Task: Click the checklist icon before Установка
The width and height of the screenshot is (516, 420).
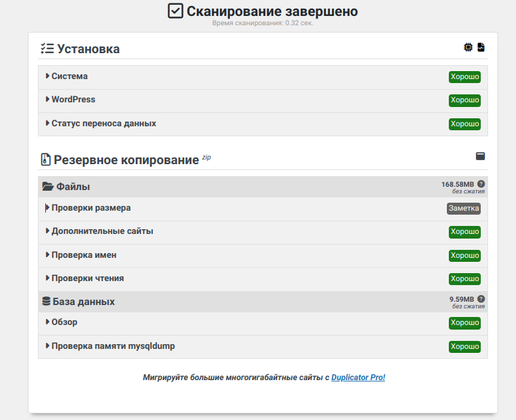Action: 47,49
